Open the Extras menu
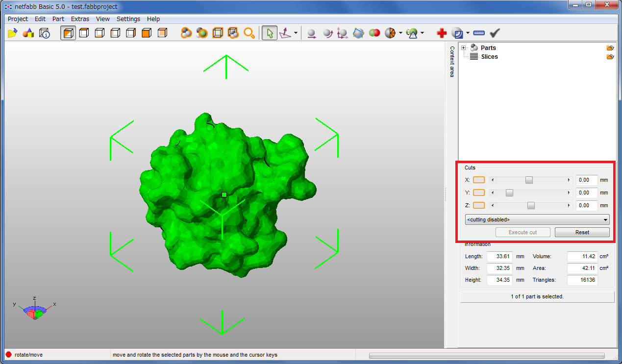 tap(80, 19)
